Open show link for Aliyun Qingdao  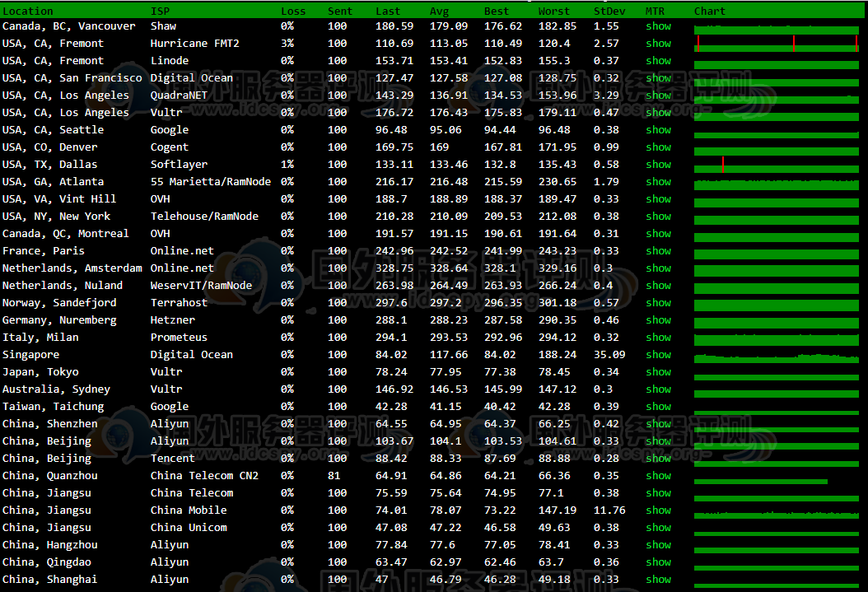658,562
